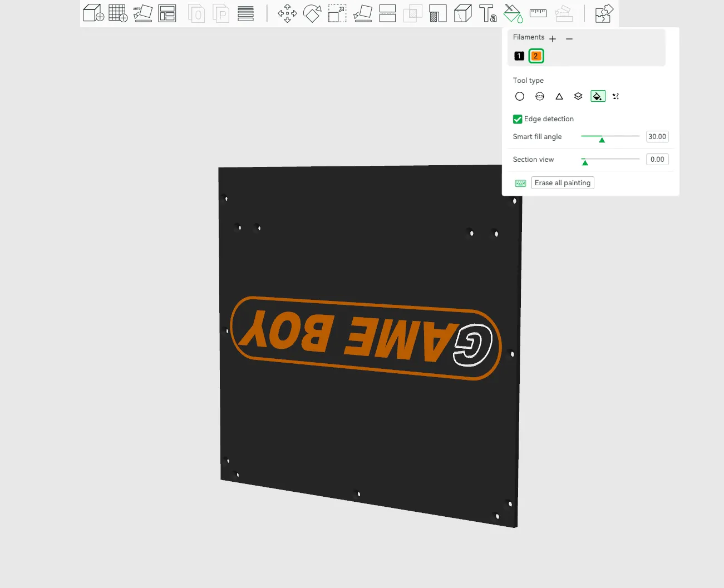This screenshot has width=724, height=588.
Task: Select the Move tool
Action: [x=287, y=13]
